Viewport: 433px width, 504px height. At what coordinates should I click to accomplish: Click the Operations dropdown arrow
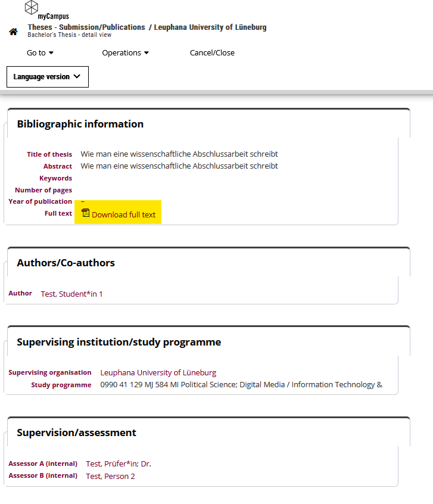(x=147, y=52)
